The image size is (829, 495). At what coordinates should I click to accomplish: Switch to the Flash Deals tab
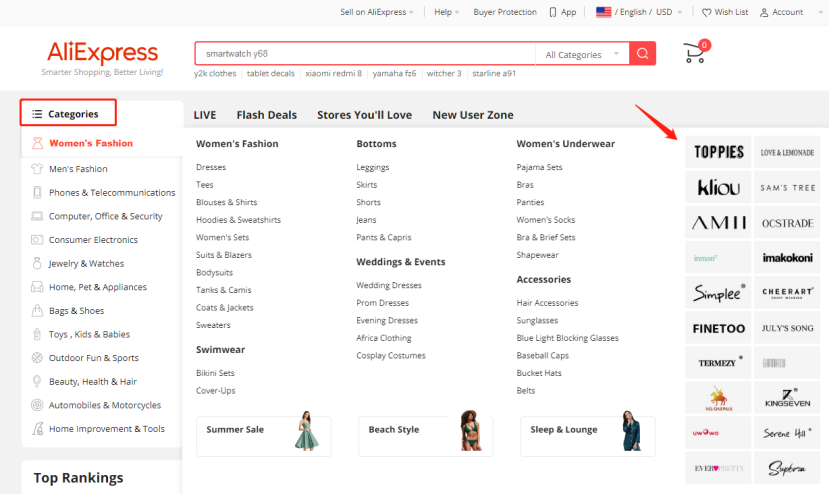[266, 115]
